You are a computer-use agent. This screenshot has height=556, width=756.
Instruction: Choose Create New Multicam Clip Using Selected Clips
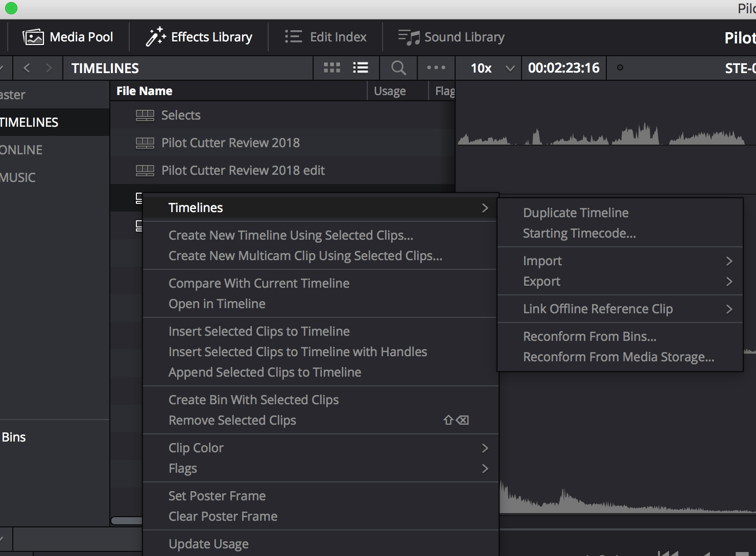pyautogui.click(x=320, y=256)
